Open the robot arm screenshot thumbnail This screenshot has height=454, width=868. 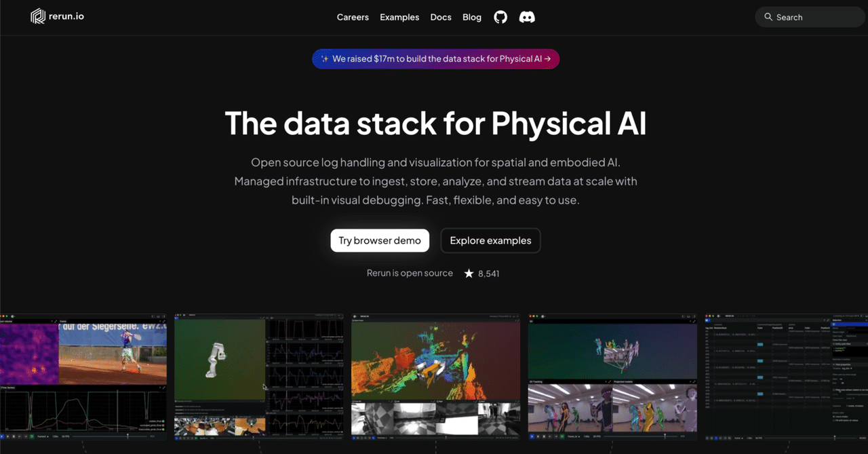[259, 377]
